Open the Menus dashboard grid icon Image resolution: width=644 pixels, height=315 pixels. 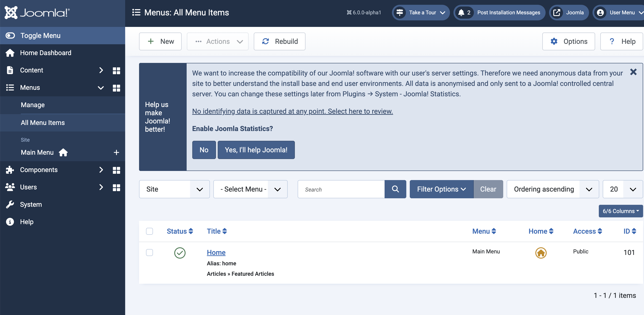click(116, 88)
